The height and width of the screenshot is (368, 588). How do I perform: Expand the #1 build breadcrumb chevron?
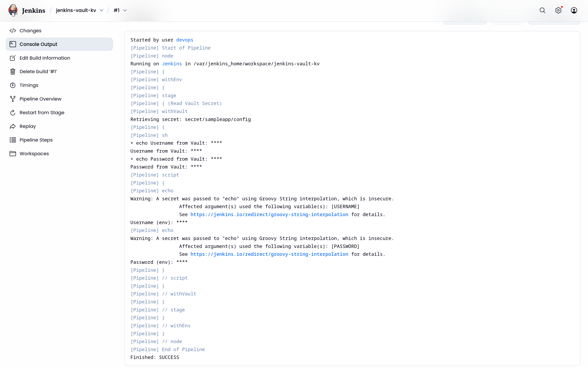[x=125, y=10]
